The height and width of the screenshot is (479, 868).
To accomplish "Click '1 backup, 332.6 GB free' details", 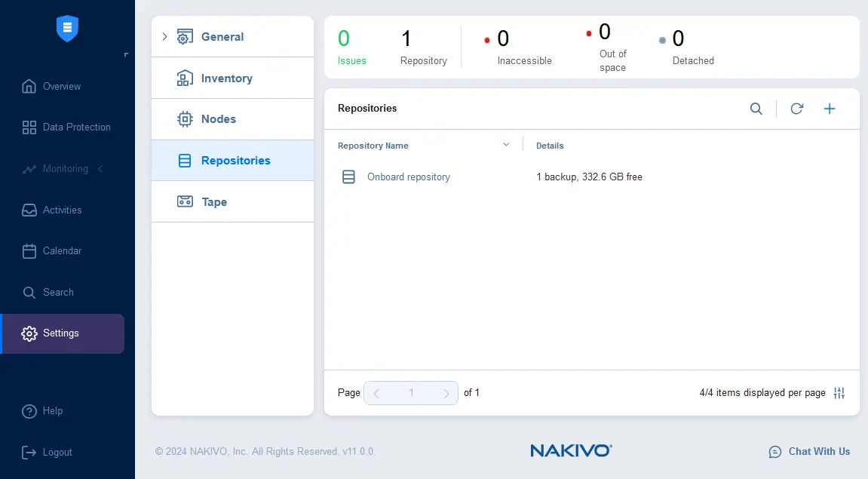I will (x=589, y=177).
